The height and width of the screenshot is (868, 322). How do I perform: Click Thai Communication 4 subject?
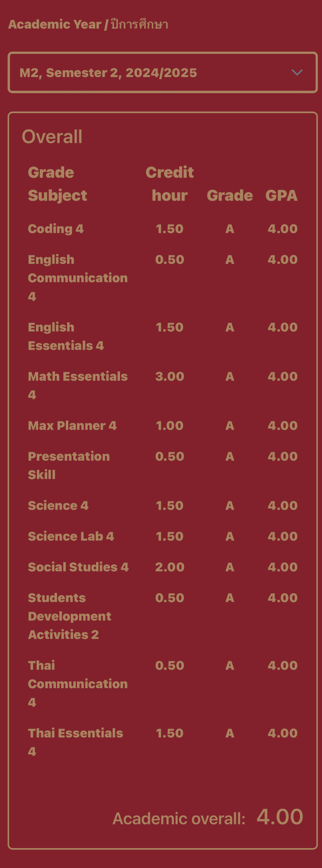point(78,684)
